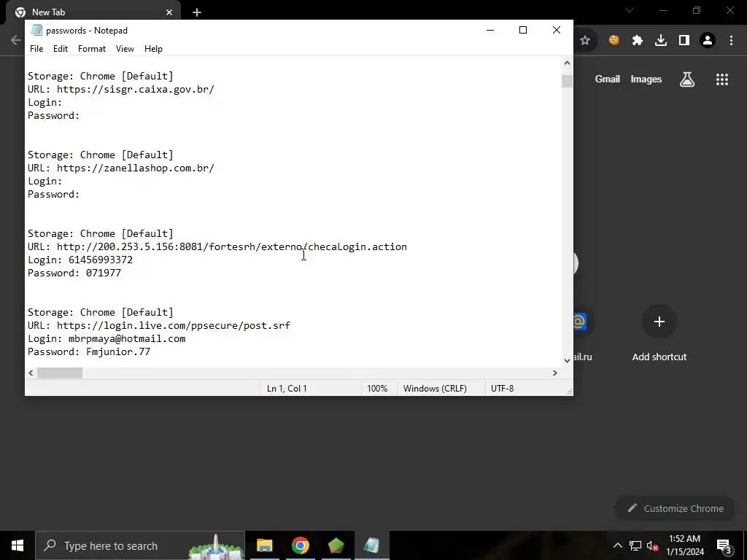
Task: Click the mail shortcut icon partly behind Notepad
Action: pyautogui.click(x=579, y=322)
